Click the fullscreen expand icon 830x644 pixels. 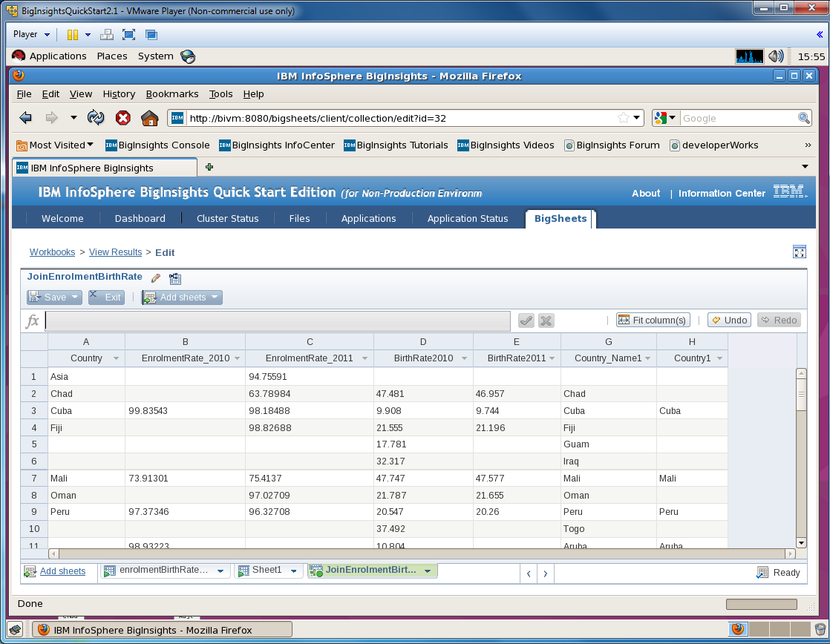tap(799, 252)
